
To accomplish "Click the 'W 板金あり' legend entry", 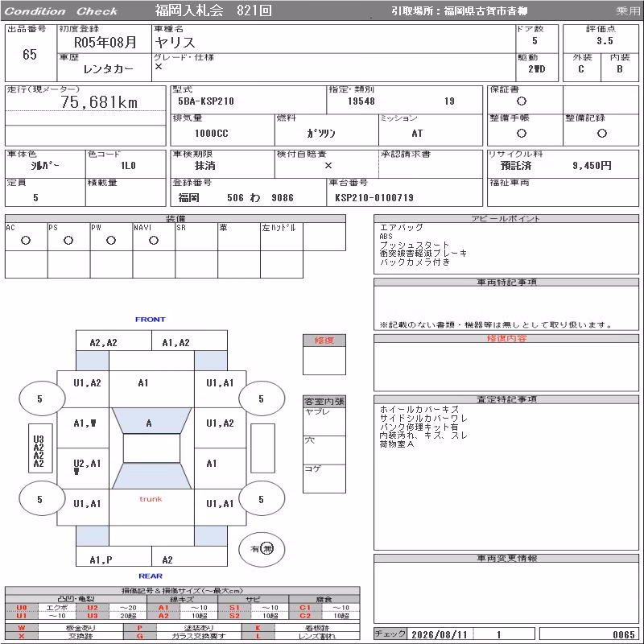I will click(x=64, y=628).
